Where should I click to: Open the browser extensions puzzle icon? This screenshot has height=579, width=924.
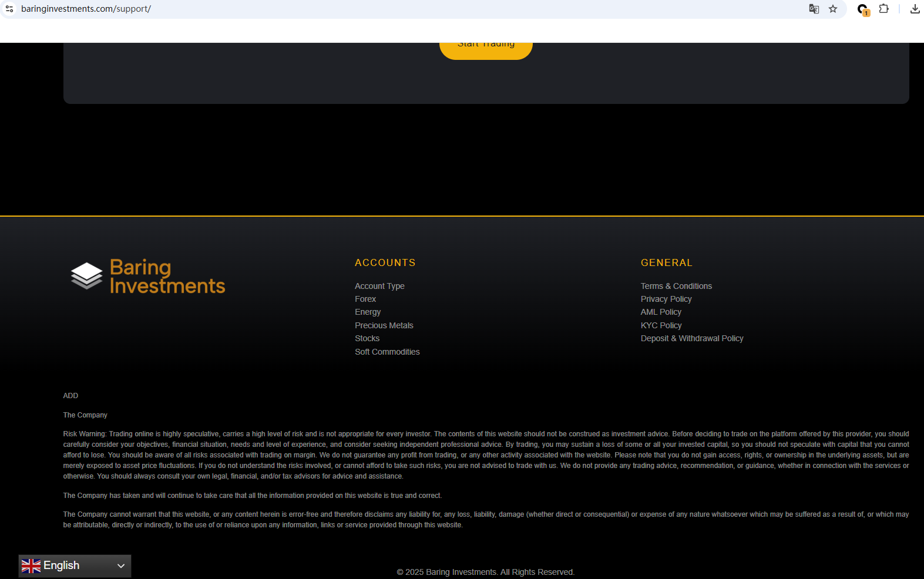pyautogui.click(x=883, y=9)
